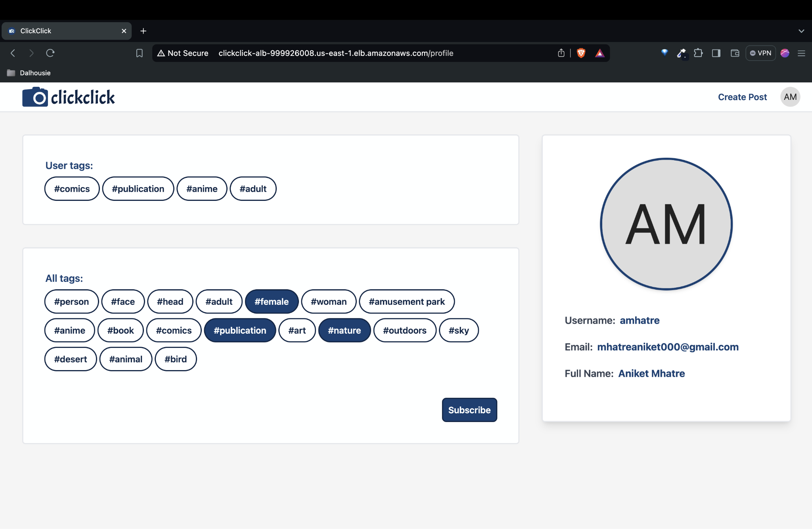Open the extensions puzzle icon
The image size is (812, 529).
click(698, 53)
